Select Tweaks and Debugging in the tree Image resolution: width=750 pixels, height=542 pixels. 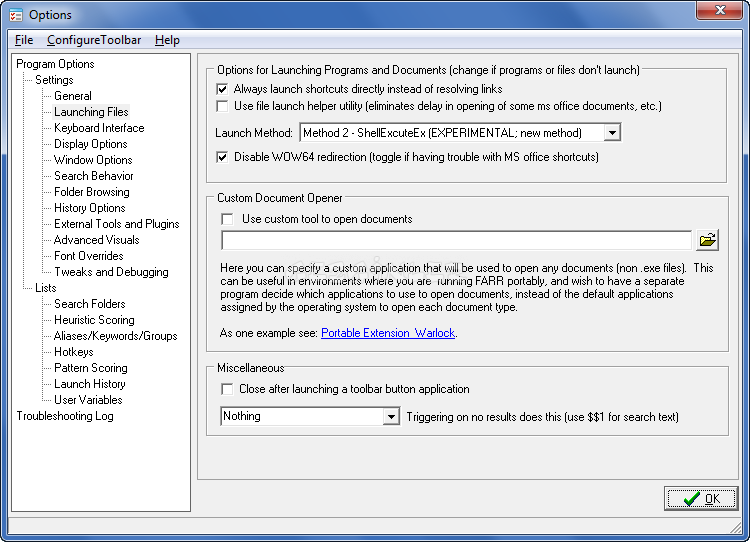(111, 272)
